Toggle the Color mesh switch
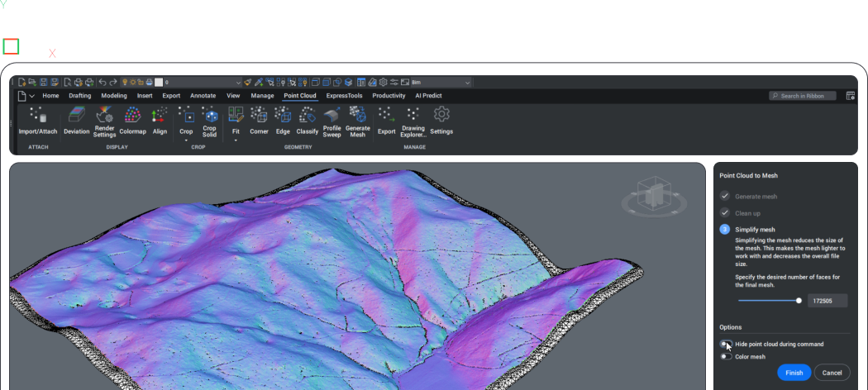 (x=726, y=357)
